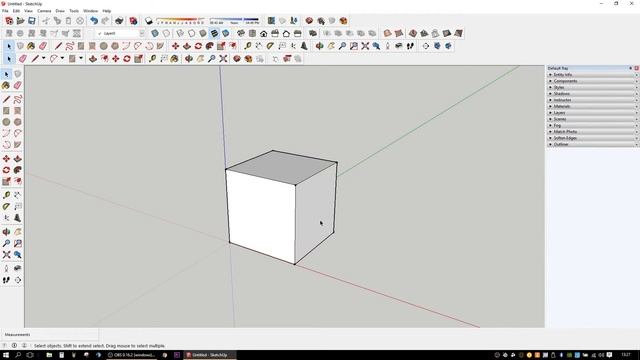Viewport: 640px width, 360px height.
Task: Select the 3D Text tool in left tool palette
Action: pyautogui.click(x=18, y=218)
